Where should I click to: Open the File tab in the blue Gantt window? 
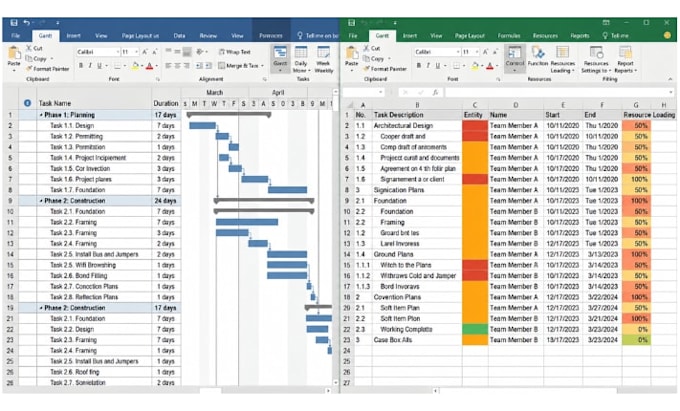[15, 36]
